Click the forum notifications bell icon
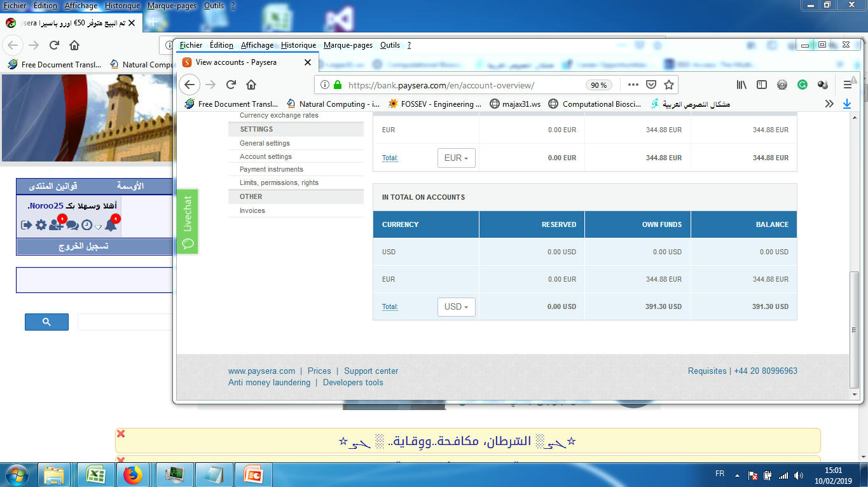The height and width of the screenshot is (487, 868). (x=111, y=224)
